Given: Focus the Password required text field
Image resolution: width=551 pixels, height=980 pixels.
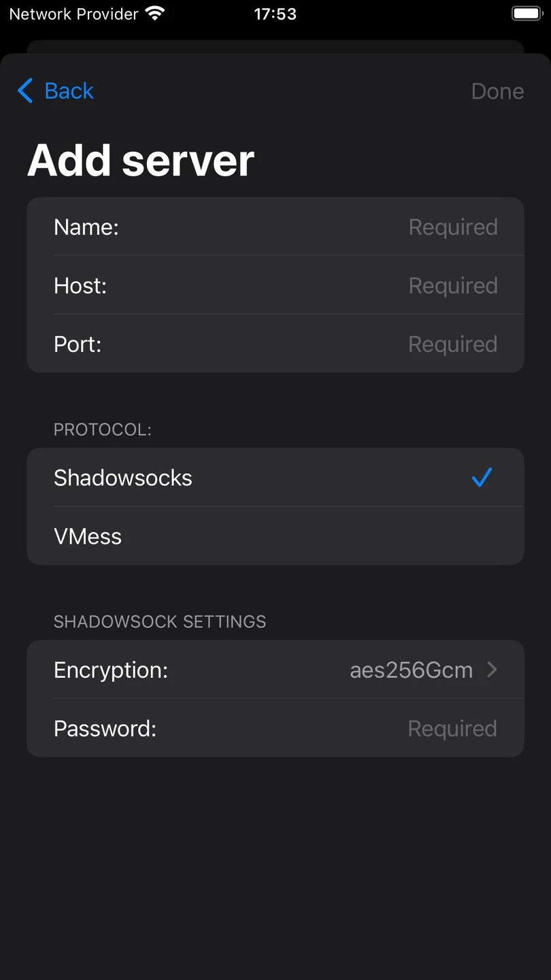Looking at the screenshot, I should pos(452,729).
